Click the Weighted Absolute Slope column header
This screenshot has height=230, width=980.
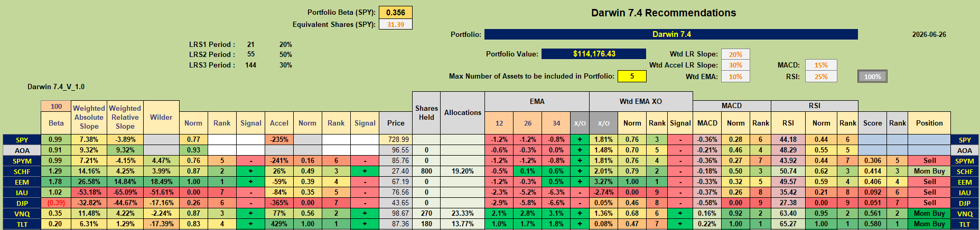[89, 117]
